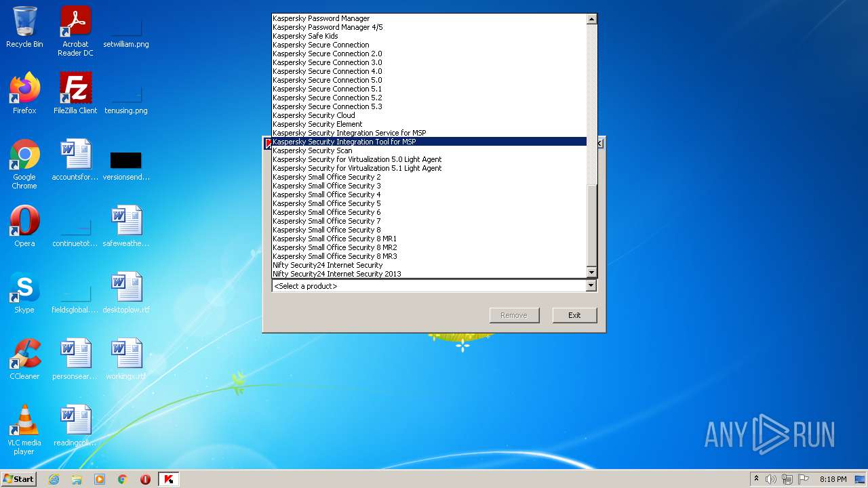The width and height of the screenshot is (868, 488).
Task: Click the Opera taskbar icon
Action: pos(145,479)
